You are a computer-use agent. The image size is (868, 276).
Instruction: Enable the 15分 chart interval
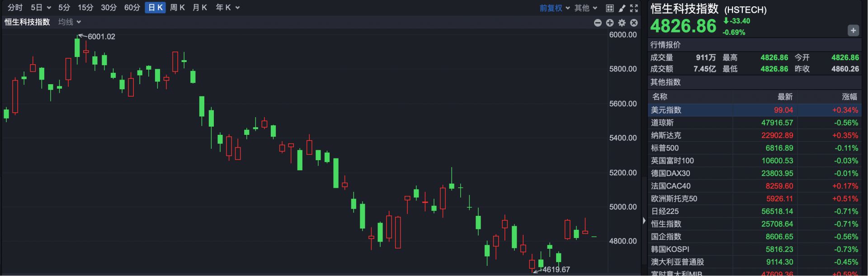[85, 8]
